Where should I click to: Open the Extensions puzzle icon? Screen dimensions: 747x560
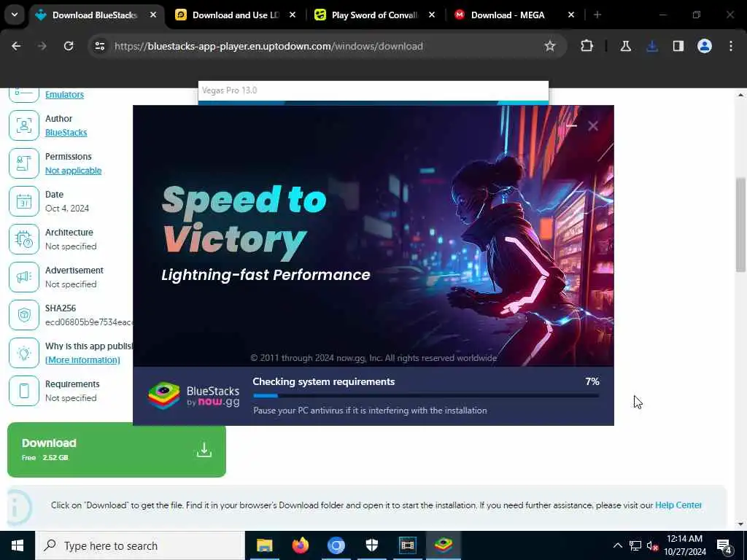(x=587, y=46)
